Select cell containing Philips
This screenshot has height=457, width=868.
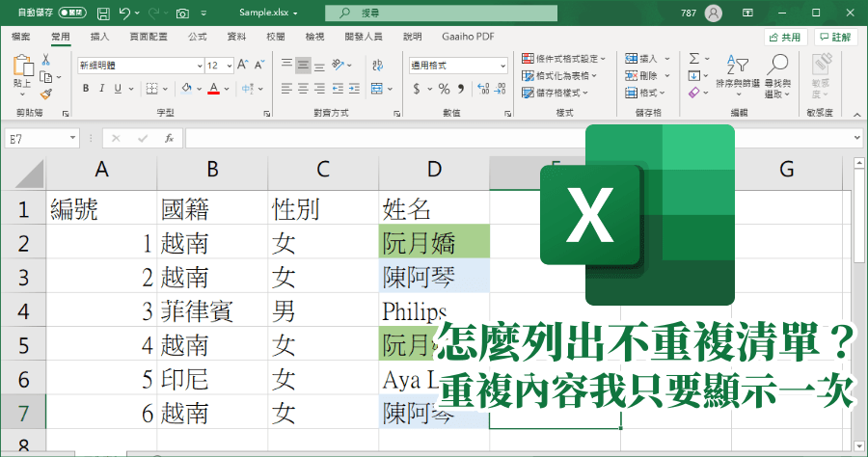(434, 310)
